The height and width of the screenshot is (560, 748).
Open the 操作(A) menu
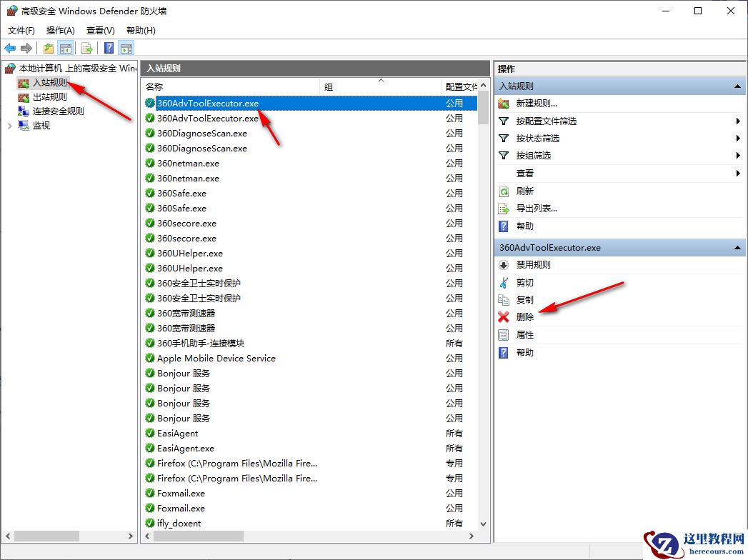60,31
